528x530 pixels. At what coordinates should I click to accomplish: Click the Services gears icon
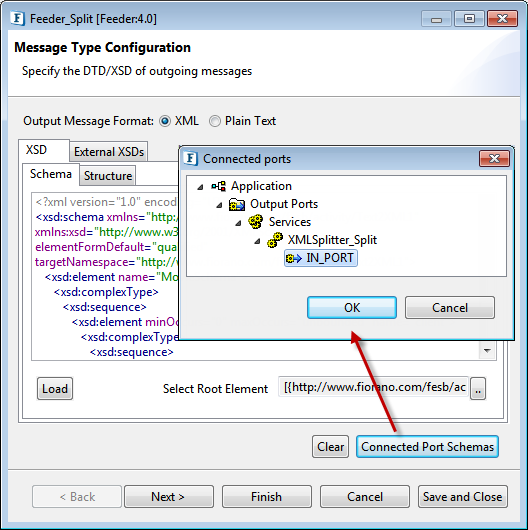[256, 222]
